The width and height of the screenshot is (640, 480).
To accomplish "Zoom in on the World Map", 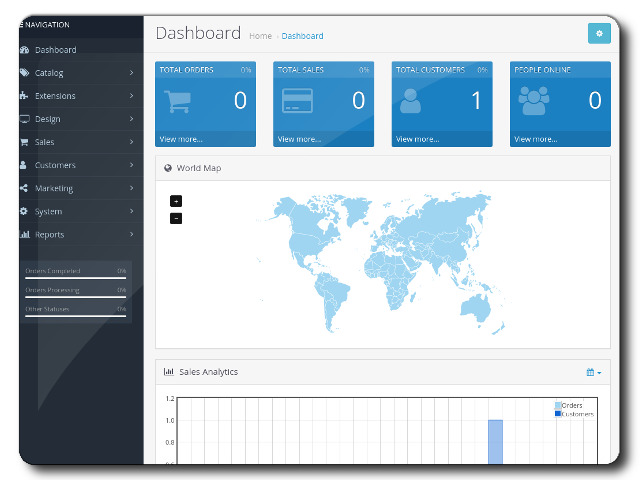I will tap(176, 201).
